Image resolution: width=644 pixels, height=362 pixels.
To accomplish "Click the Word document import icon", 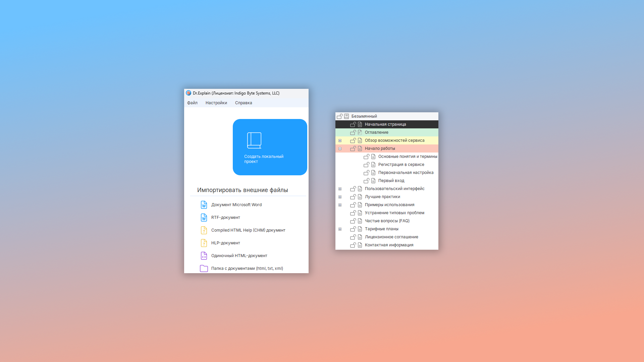I will pos(204,205).
